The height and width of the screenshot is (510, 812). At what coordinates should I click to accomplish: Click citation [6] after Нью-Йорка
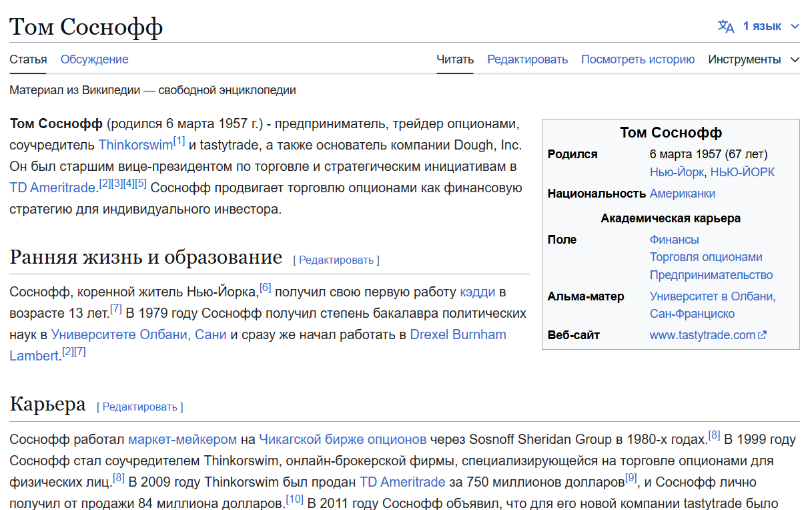[266, 288]
